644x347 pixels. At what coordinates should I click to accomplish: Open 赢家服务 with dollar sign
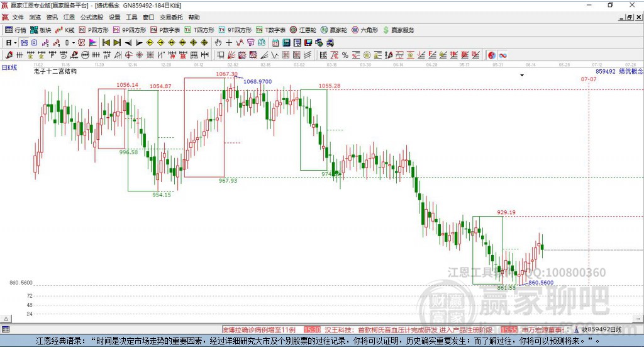pyautogui.click(x=398, y=30)
